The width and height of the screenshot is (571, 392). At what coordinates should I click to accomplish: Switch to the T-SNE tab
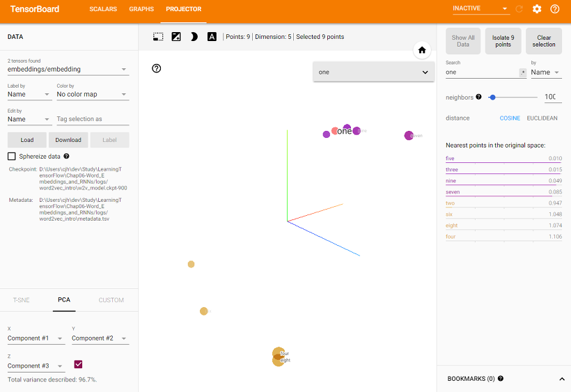coord(21,300)
